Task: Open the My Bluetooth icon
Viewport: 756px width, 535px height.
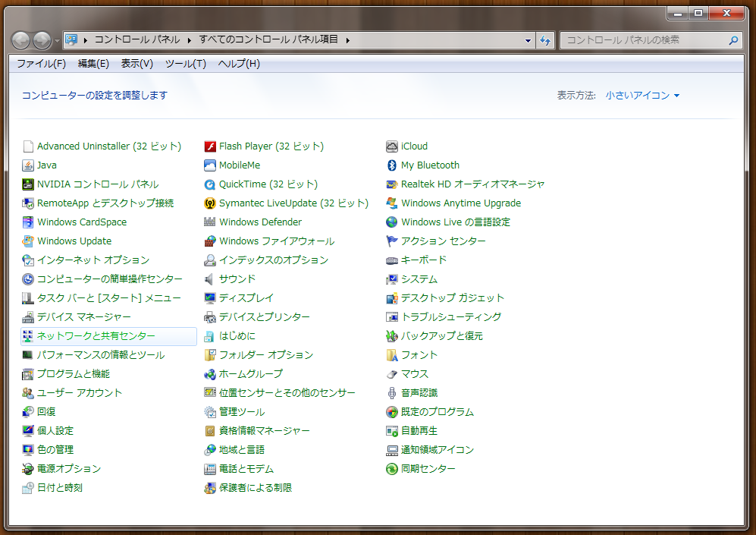Action: (x=391, y=165)
